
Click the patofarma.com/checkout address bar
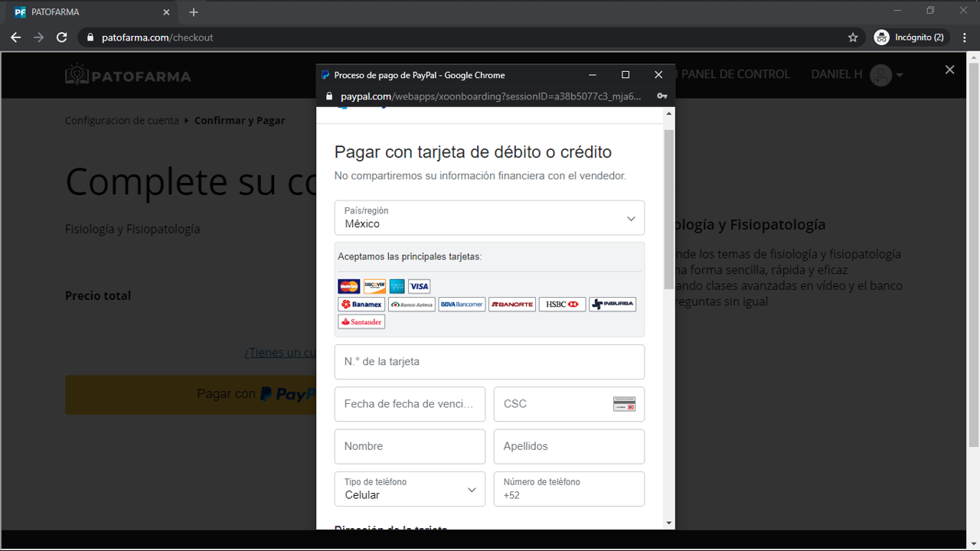coord(157,37)
